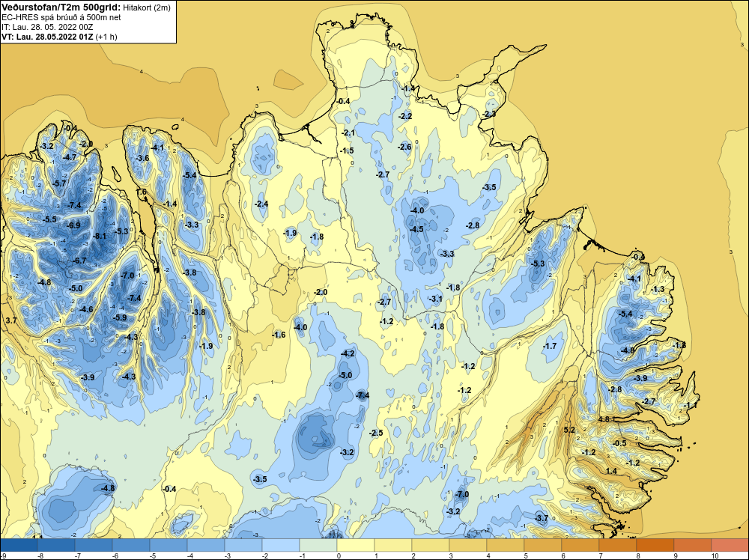Click the '-2.5' temperature reading

(376, 433)
